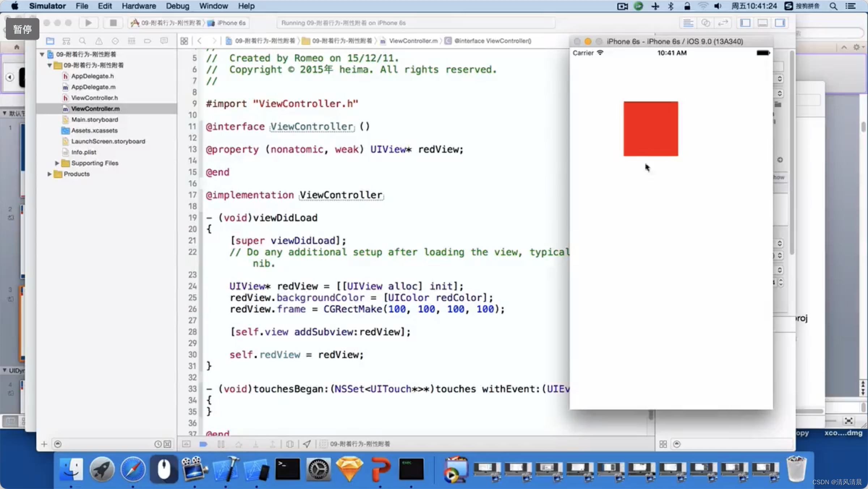Open Safari from the Dock
This screenshot has height=489, width=868.
[x=133, y=469]
